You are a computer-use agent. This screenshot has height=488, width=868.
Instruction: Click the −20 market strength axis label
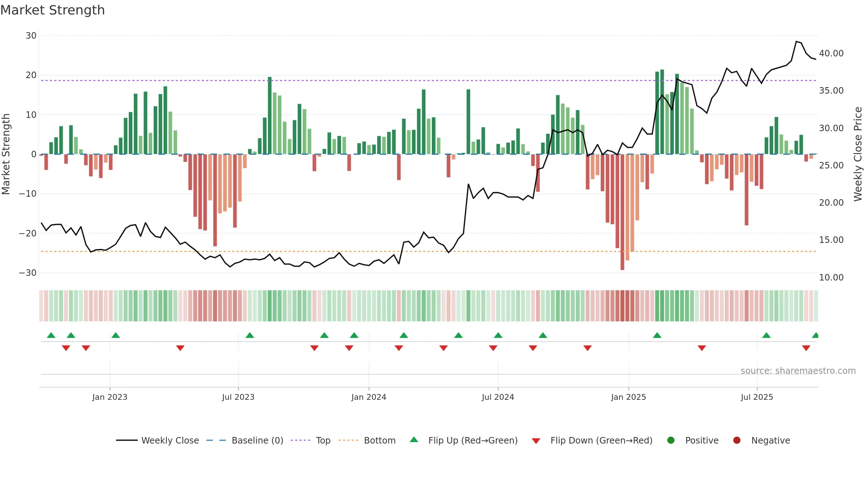[x=28, y=234]
